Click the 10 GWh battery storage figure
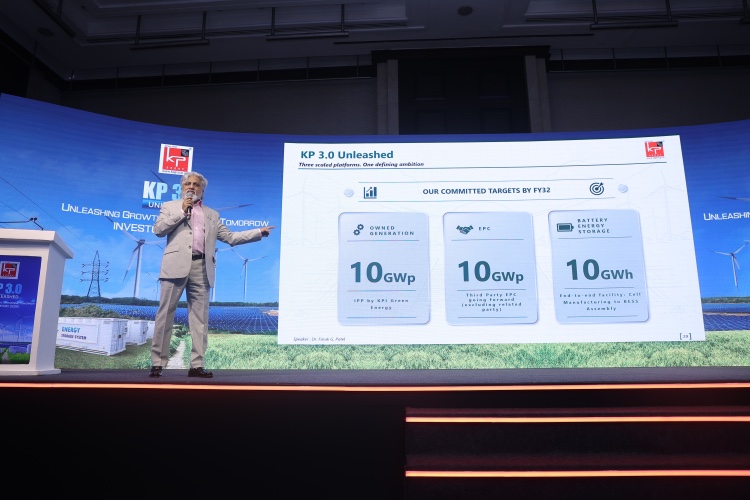 point(599,270)
